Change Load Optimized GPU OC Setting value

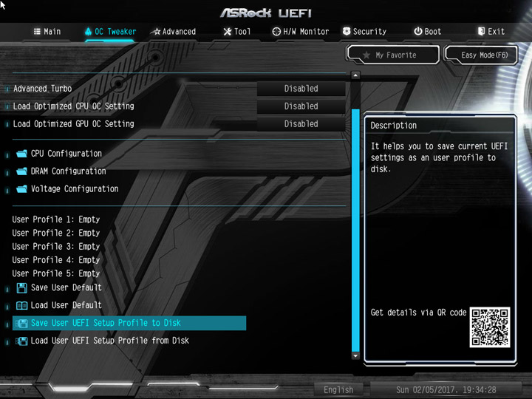tap(301, 124)
